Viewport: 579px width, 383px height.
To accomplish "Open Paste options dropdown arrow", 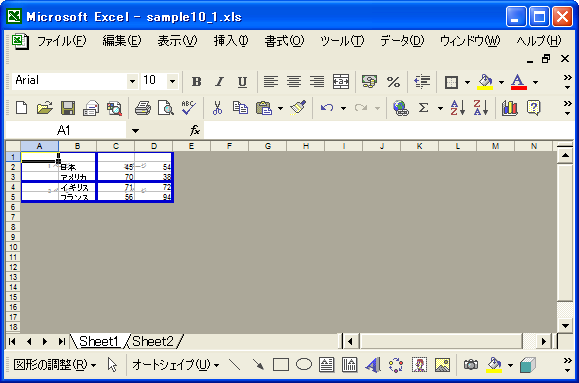I will pos(280,108).
